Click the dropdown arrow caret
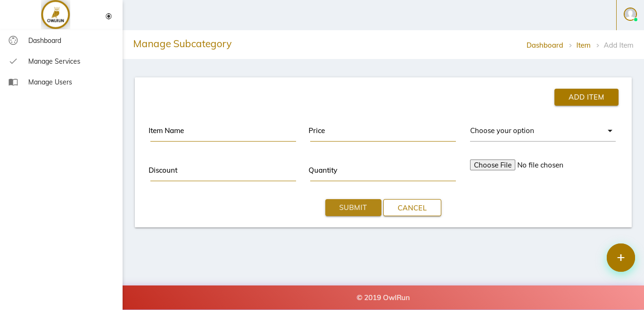Screen dimensions: 644x310 pyautogui.click(x=610, y=131)
